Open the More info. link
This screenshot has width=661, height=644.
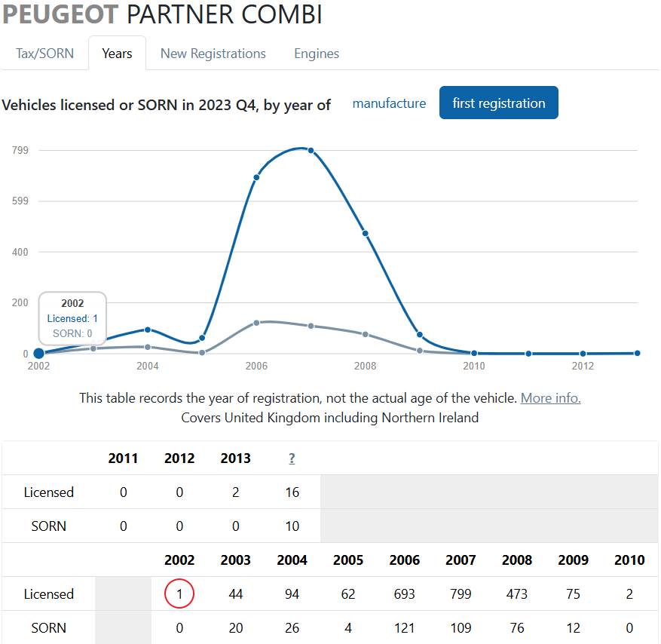(550, 398)
